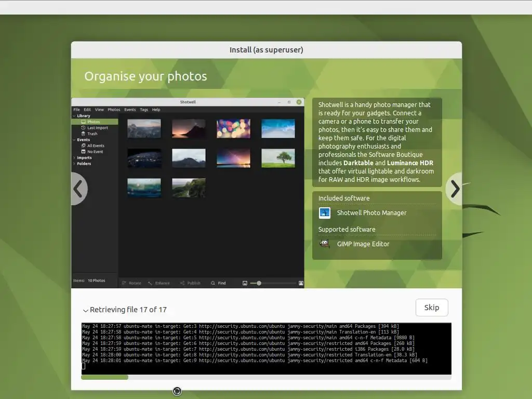Viewport: 532px width, 399px height.
Task: Expand the Folders tree in Shotwell sidebar
Action: pyautogui.click(x=74, y=164)
